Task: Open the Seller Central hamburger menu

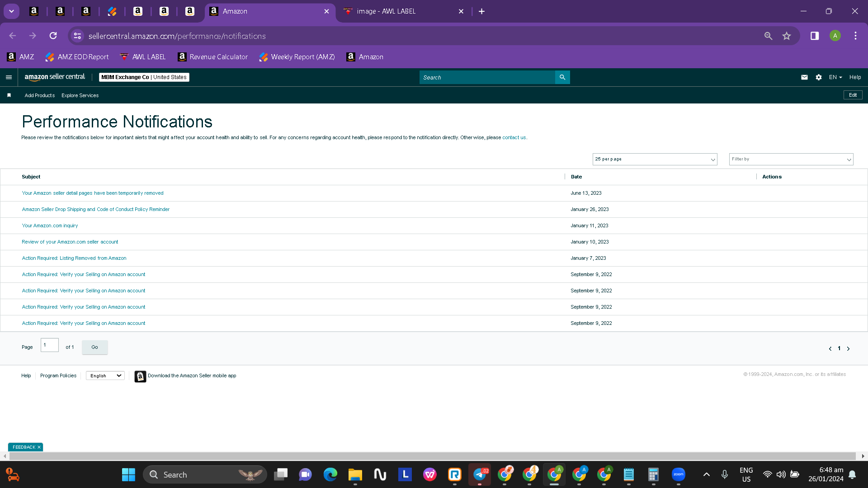Action: pyautogui.click(x=9, y=77)
